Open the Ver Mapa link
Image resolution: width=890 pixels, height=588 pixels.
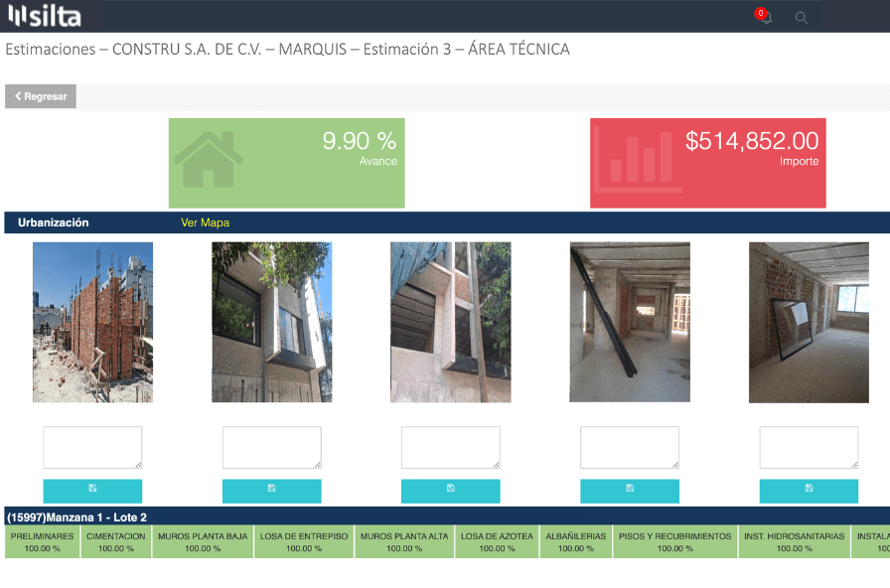(205, 222)
